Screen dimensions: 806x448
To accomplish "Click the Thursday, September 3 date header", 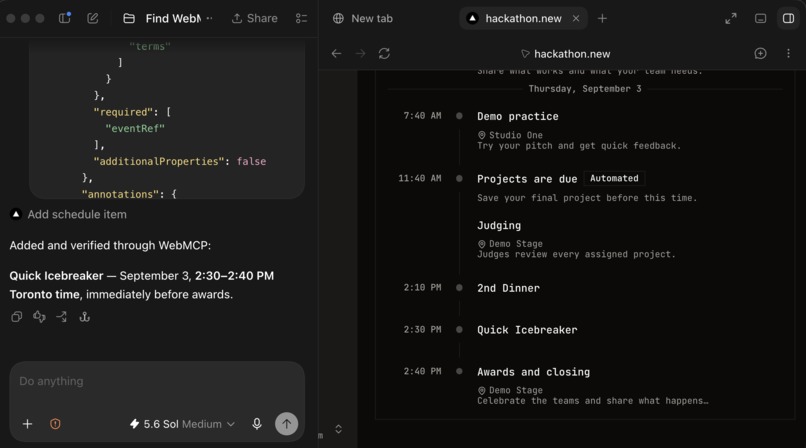I will [x=585, y=89].
